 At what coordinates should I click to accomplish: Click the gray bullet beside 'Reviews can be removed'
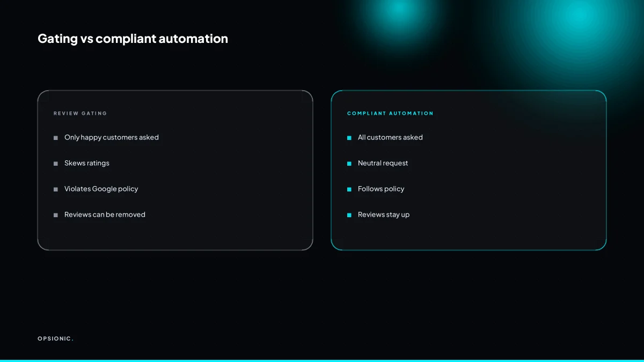56,215
